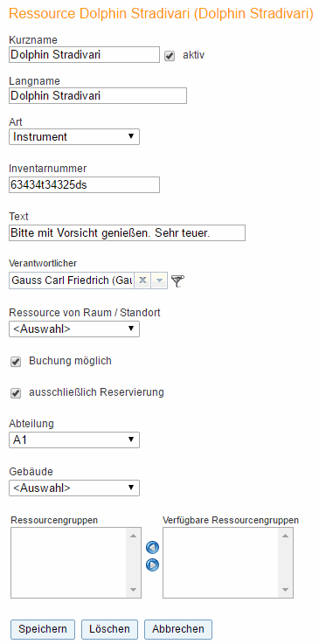This screenshot has height=644, width=319.
Task: Click the filter funnel icon beside Verantwortlicher
Action: point(177,280)
